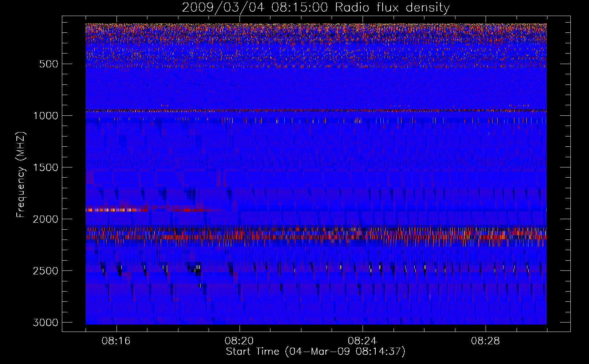Click the 1000 frequency tick label
589x364 pixels.
click(46, 116)
